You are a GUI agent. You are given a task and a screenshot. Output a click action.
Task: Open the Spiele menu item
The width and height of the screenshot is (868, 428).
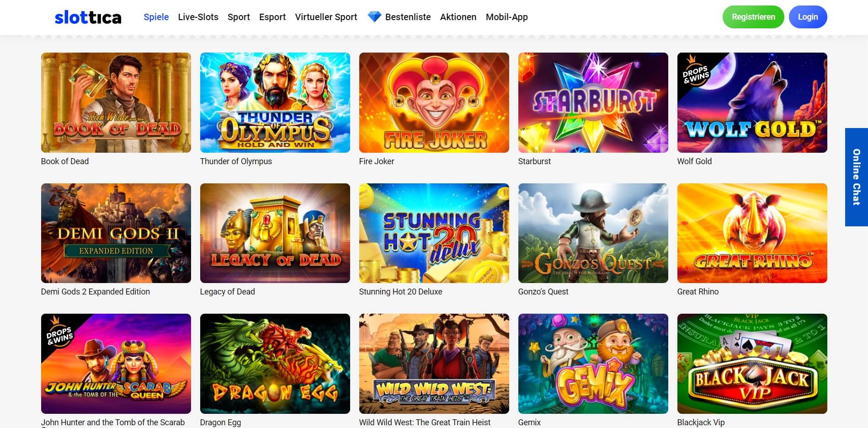156,17
